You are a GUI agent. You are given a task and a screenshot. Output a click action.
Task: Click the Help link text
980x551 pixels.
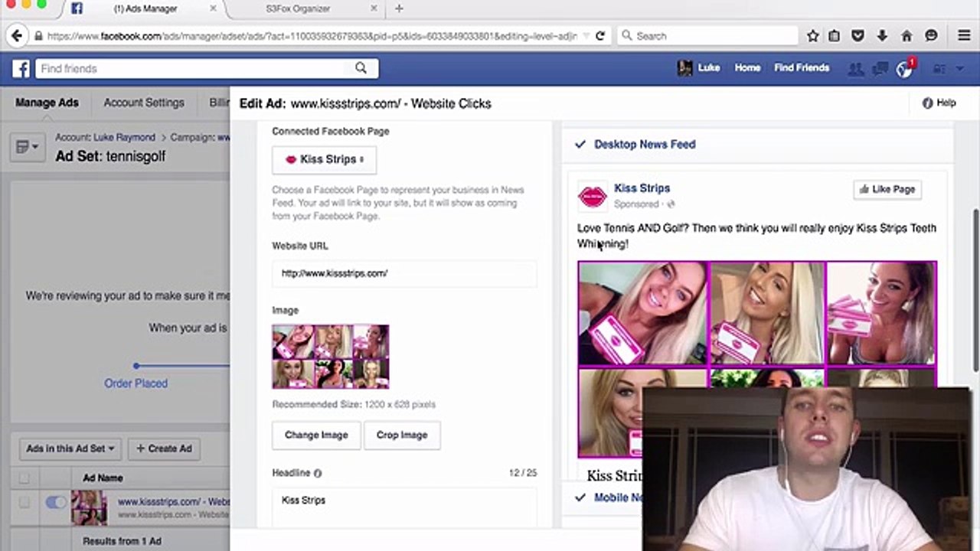point(946,103)
